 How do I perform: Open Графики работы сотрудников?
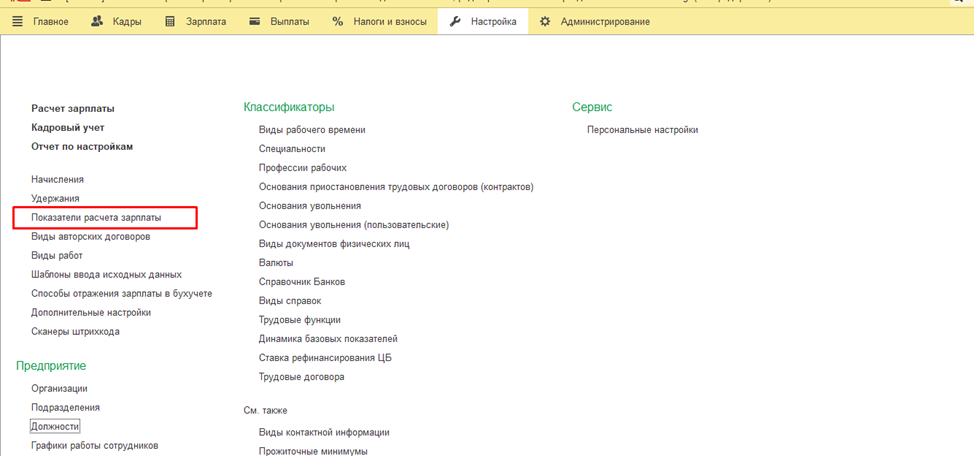[95, 445]
